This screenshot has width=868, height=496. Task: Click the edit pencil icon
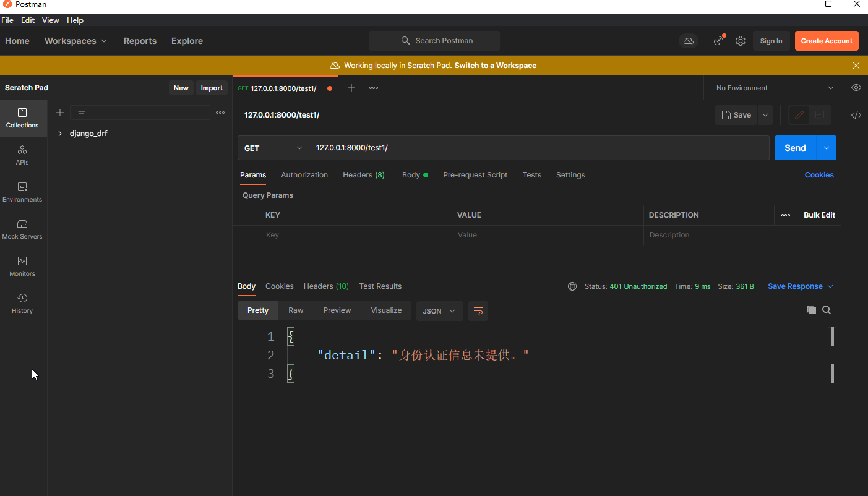pos(799,115)
